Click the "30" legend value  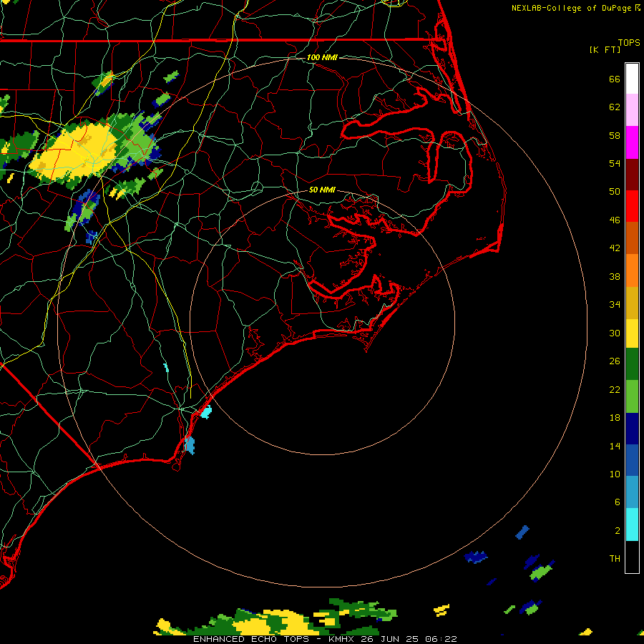[x=615, y=333]
